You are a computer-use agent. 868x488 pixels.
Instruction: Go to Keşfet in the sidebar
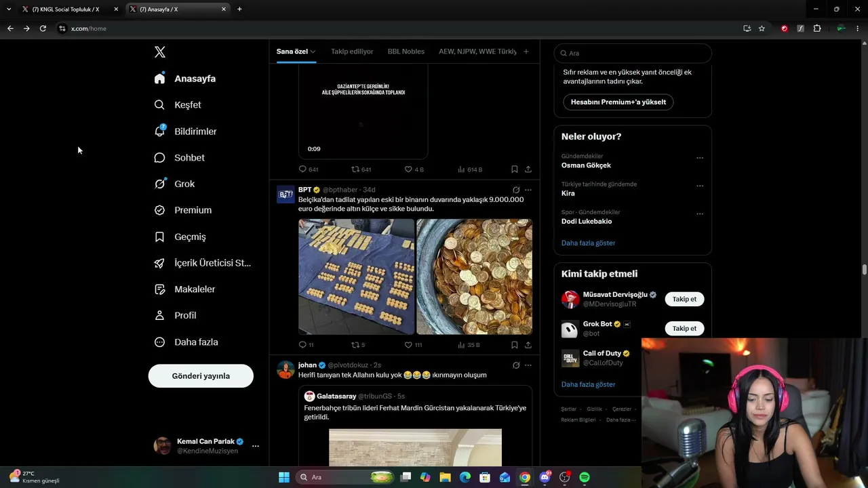pos(178,105)
